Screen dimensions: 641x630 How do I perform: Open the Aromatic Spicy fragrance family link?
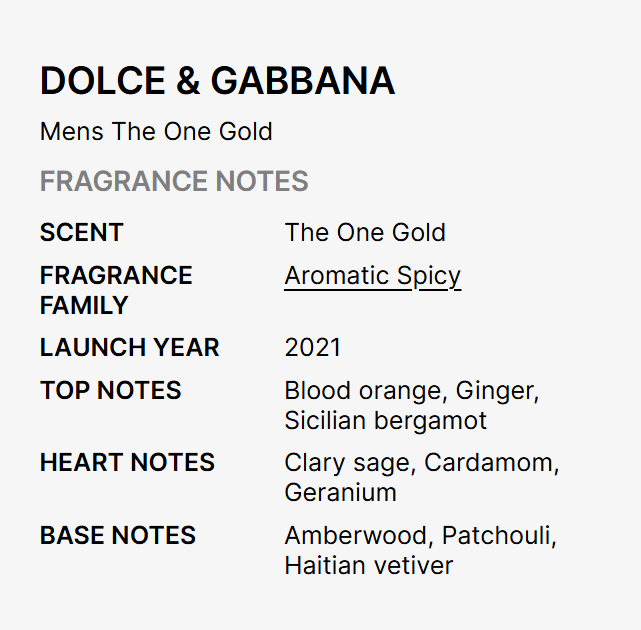372,275
